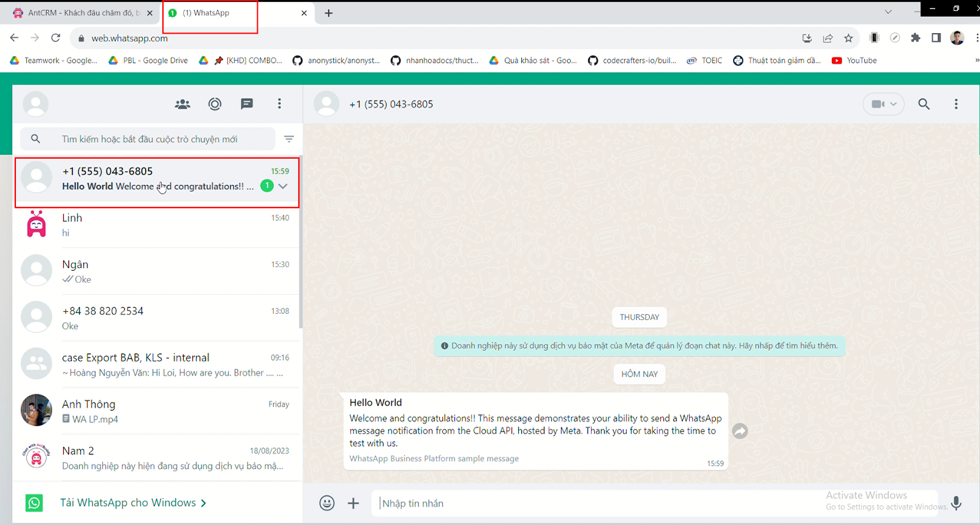Screen dimensions: 980x525
Task: Focus the search or new chat field
Action: (148, 139)
